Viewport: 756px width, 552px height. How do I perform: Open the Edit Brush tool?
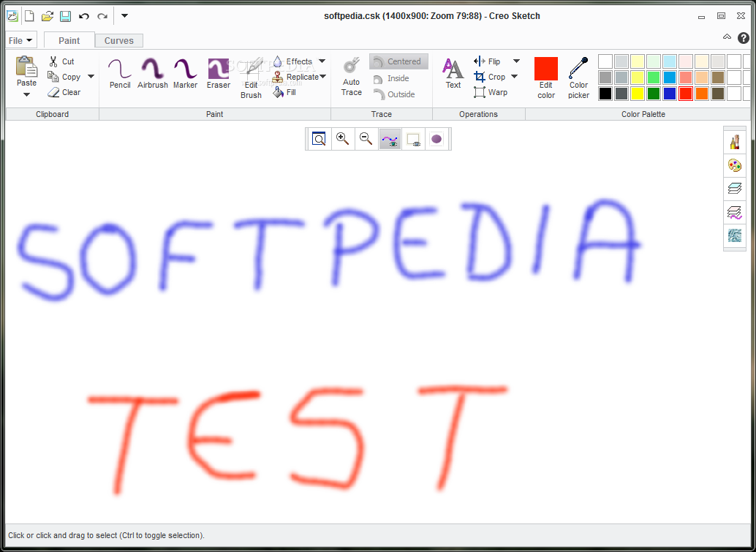pyautogui.click(x=251, y=78)
